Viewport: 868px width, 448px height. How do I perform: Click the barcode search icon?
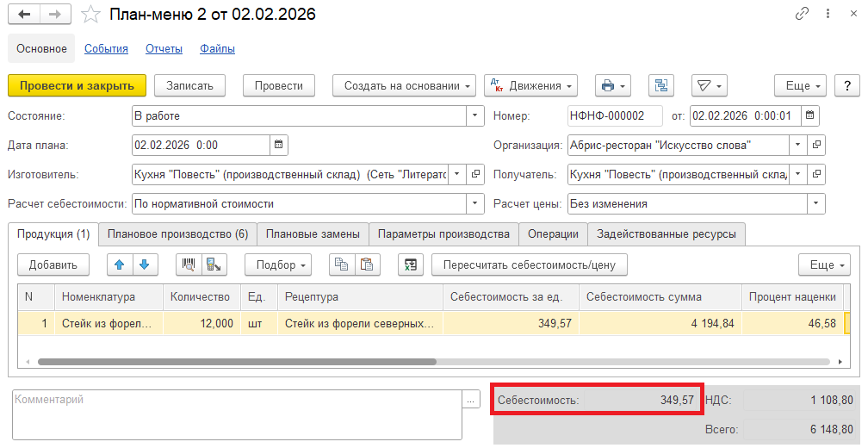189,264
